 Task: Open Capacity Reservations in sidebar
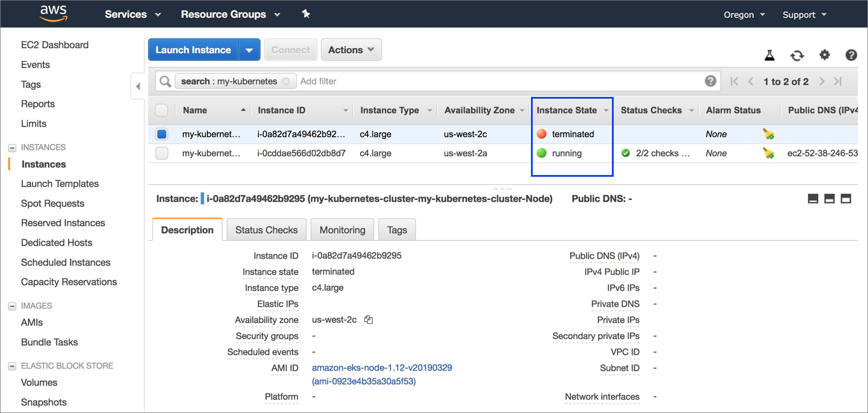tap(69, 282)
